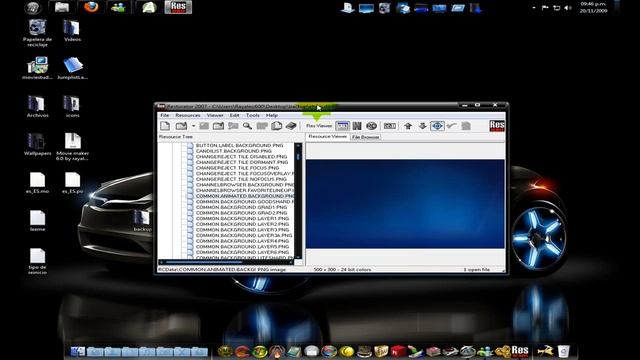
Task: Open the tipo de reinicio desktop file
Action: (x=37, y=260)
